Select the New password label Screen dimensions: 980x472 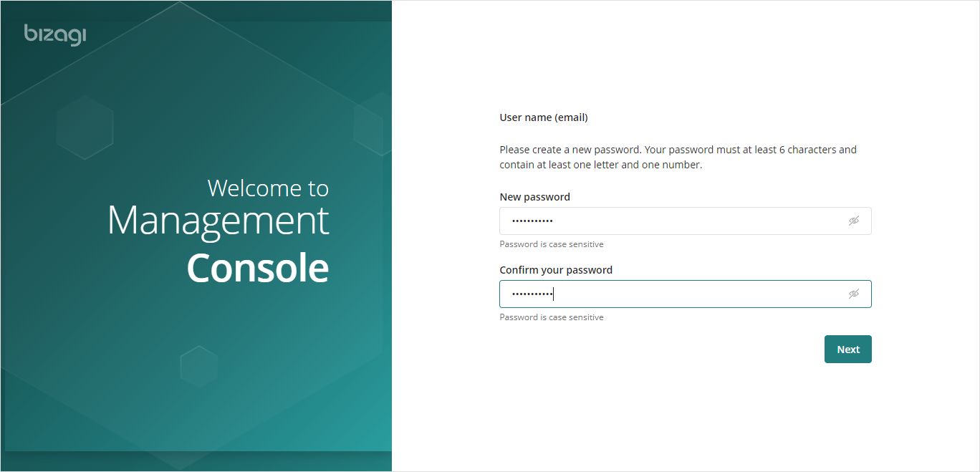[x=534, y=197]
